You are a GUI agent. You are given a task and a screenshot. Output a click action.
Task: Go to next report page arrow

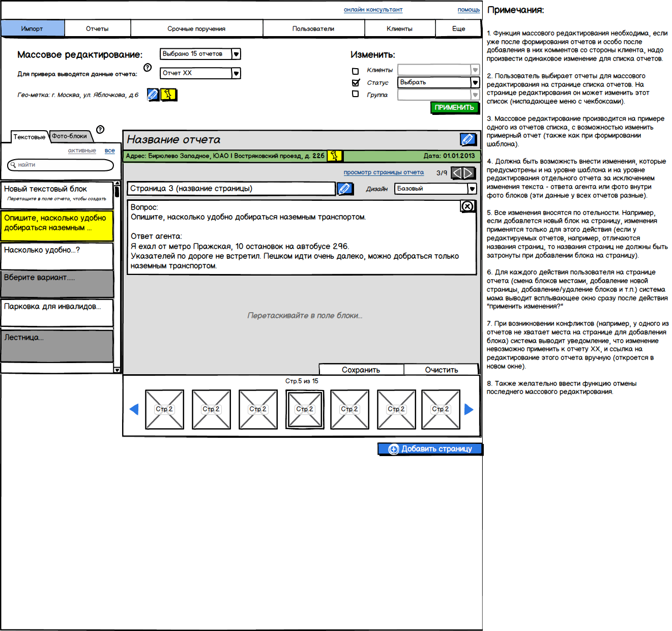tap(469, 173)
